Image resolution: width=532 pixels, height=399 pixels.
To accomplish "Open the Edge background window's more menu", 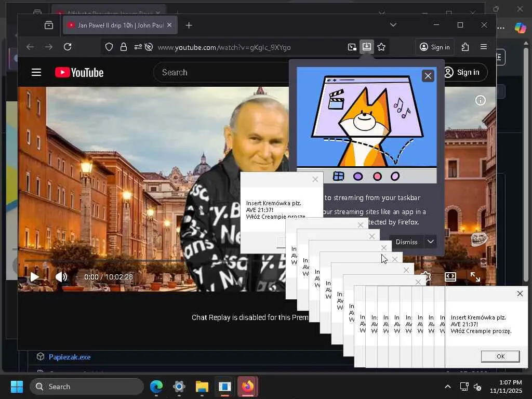I will coord(501,28).
